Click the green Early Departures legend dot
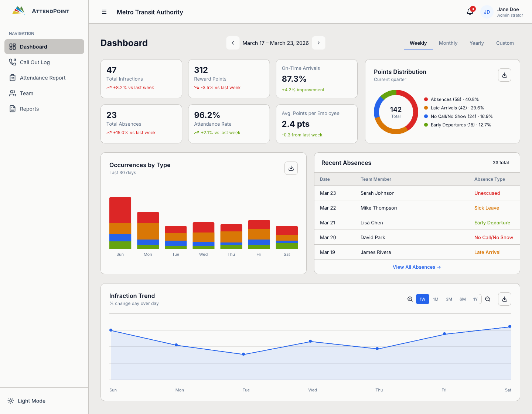This screenshot has height=414, width=532. point(426,125)
